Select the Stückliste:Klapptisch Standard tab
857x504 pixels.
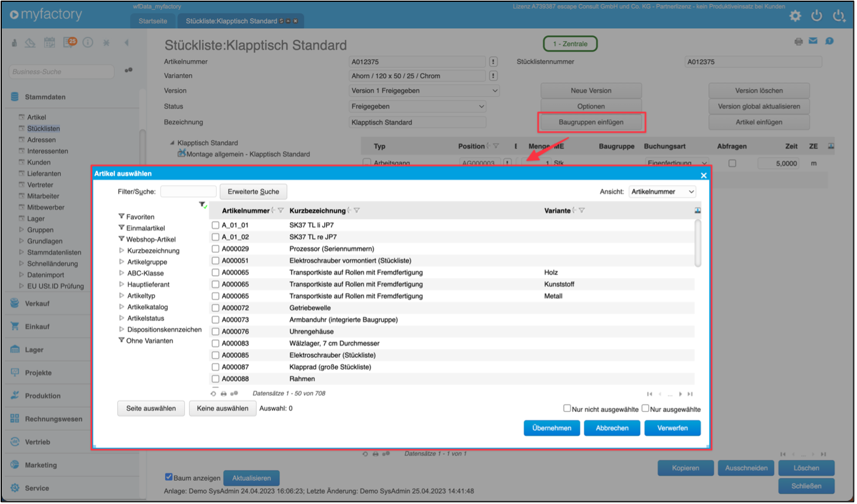coord(240,21)
